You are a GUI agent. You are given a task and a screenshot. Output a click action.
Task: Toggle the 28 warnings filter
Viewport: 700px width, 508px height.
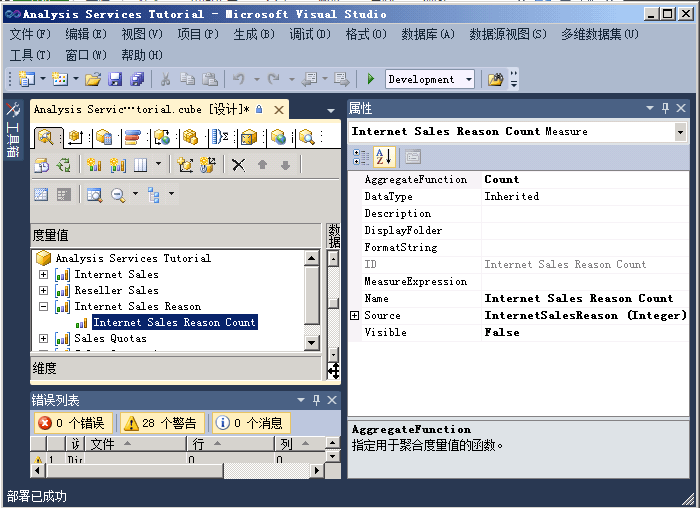pos(159,423)
